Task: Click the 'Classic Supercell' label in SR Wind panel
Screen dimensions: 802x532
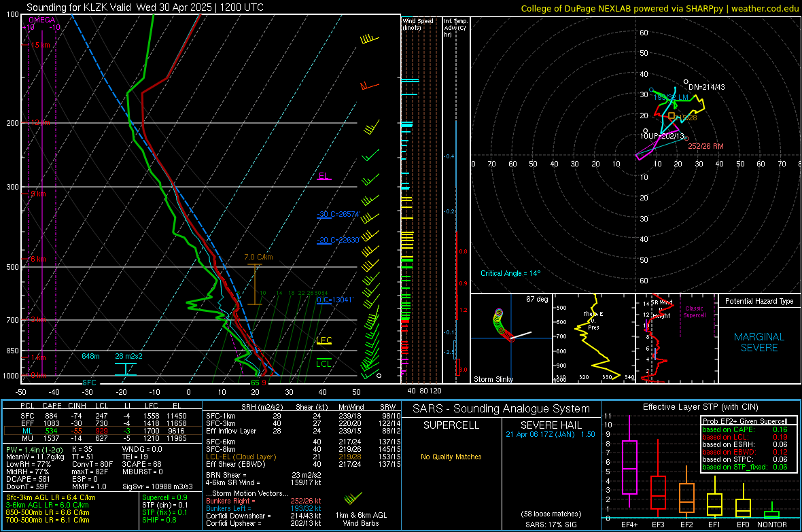Action: pos(694,312)
